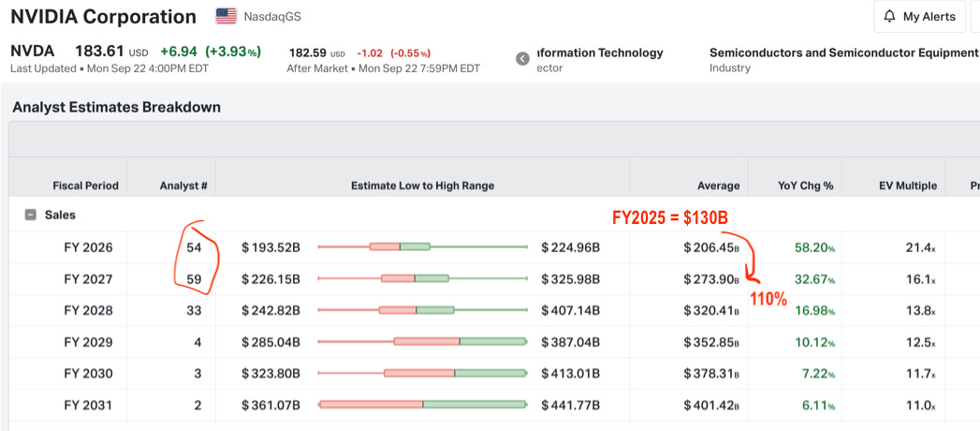The height and width of the screenshot is (431, 980).
Task: Click the 21.4x EV multiple value
Action: click(x=923, y=247)
